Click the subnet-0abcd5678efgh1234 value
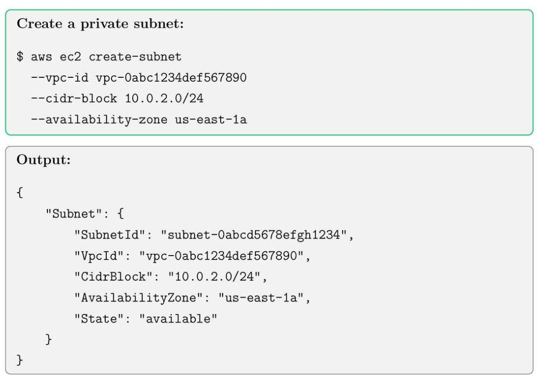Viewport: 548px width, 392px height. (257, 235)
